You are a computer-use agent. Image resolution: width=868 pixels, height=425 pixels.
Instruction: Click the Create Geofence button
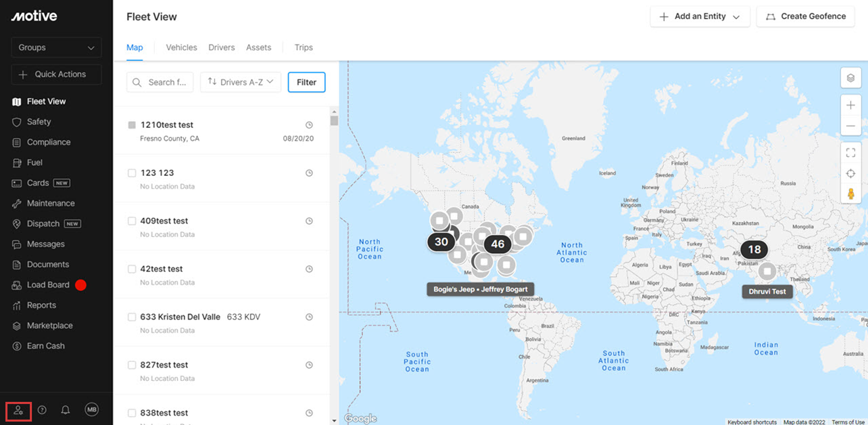pos(805,17)
